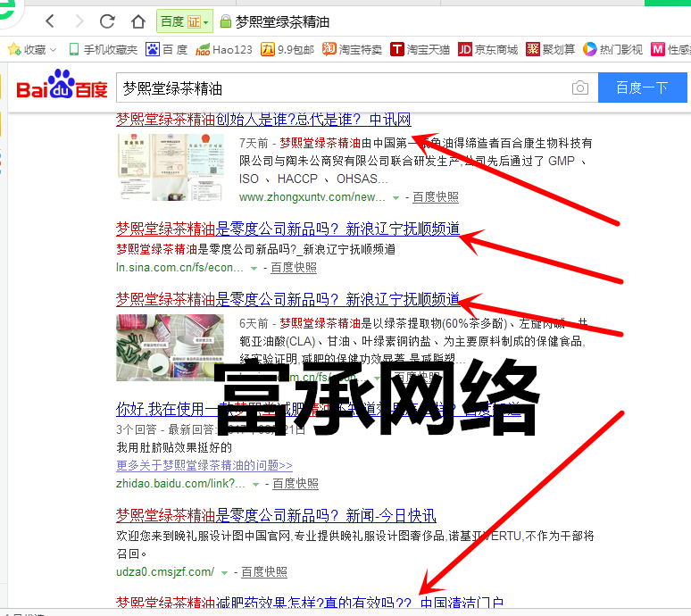Viewport: 691px width, 616px height.
Task: Open the udza0.cmsjzf.com/ URL link
Action: pos(165,572)
